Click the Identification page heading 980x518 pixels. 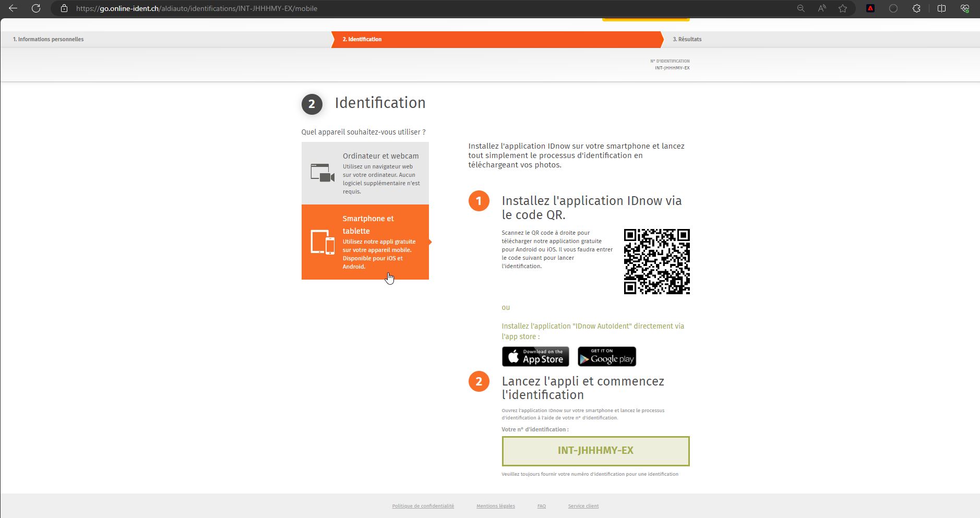click(380, 103)
